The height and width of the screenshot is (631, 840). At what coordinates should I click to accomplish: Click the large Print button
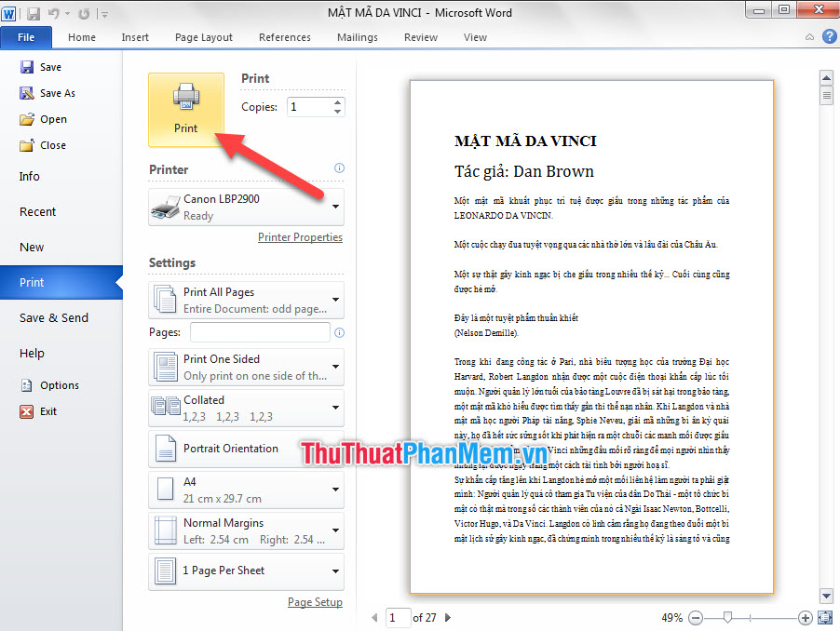tap(186, 110)
